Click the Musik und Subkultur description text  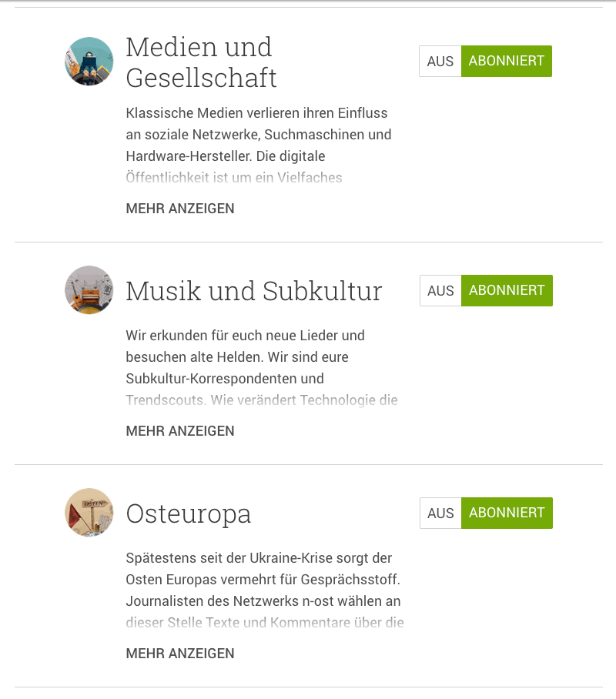261,368
